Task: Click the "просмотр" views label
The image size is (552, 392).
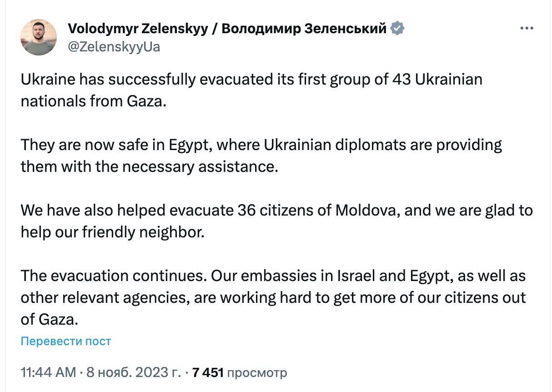Action: 257,373
